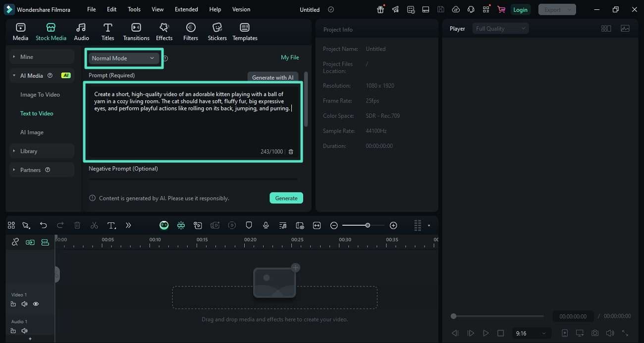Click the undo arrow in timeline toolbar

point(43,225)
